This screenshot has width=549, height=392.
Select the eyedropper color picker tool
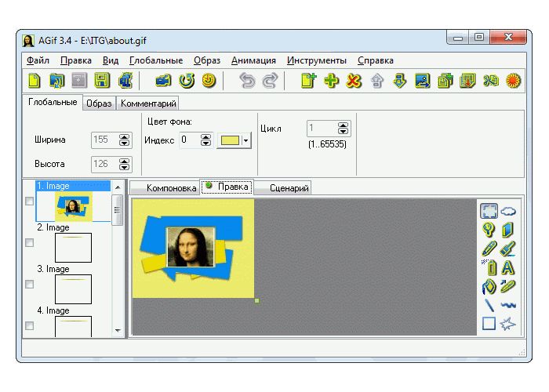(508, 287)
